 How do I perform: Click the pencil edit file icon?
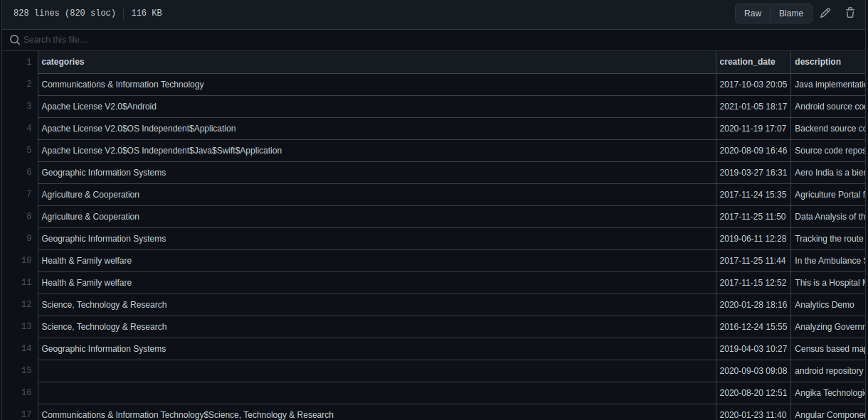(x=825, y=14)
